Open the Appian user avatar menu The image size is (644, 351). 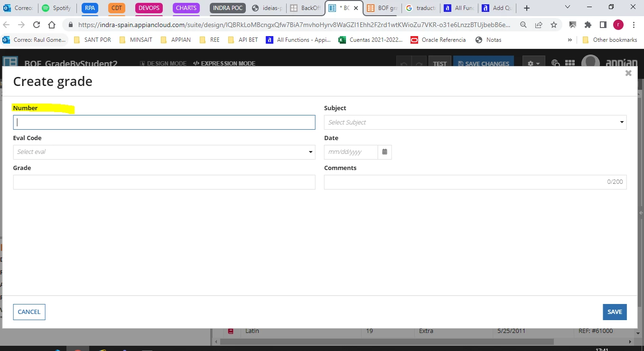tap(591, 61)
